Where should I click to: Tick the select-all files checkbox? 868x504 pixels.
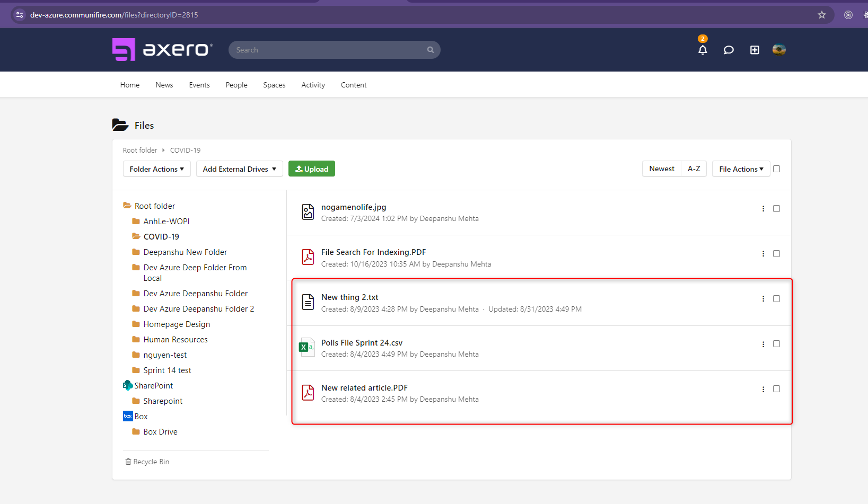(x=777, y=169)
